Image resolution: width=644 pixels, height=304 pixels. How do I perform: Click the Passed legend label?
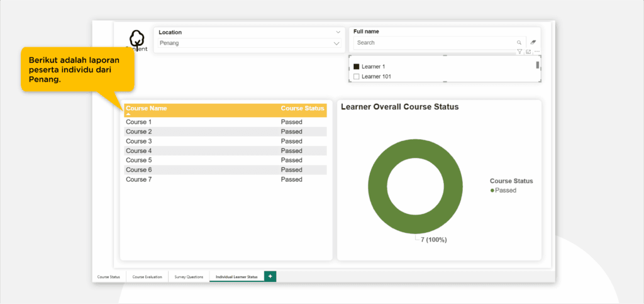point(506,191)
